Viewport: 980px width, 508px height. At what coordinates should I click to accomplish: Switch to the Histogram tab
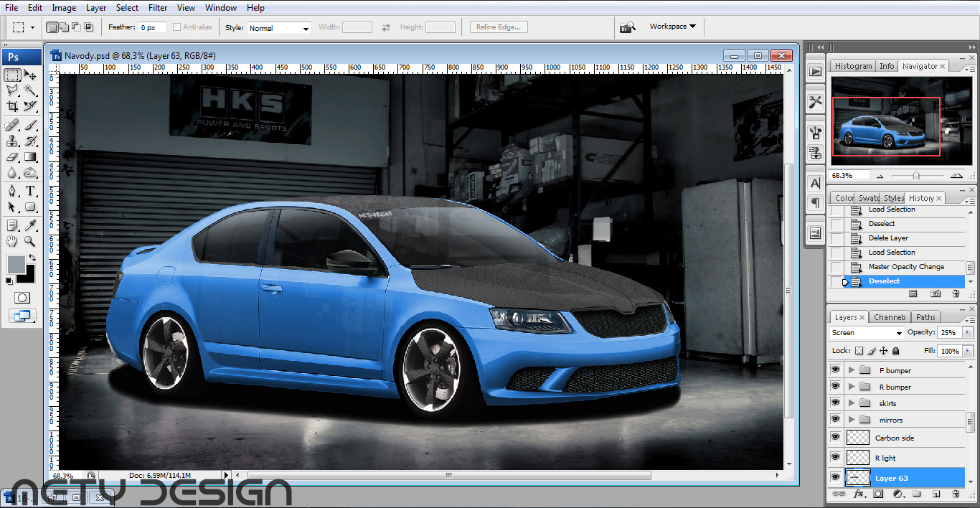click(x=853, y=66)
